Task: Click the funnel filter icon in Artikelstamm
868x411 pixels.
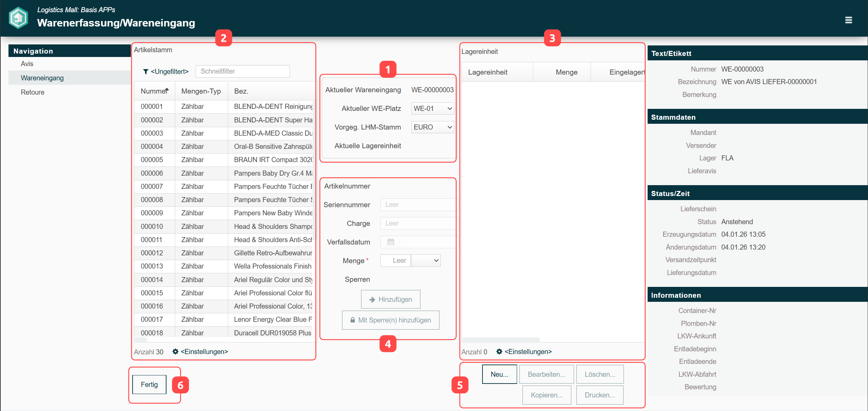Action: pos(145,72)
